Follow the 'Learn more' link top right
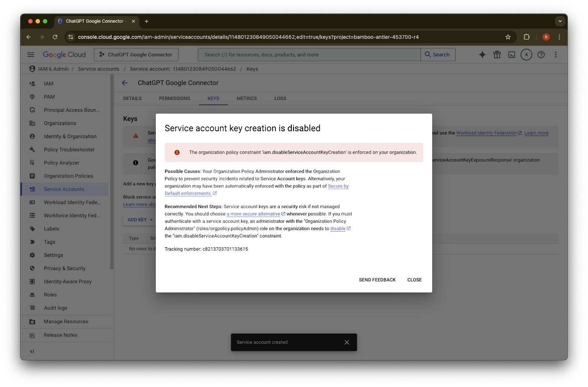 pos(536,133)
